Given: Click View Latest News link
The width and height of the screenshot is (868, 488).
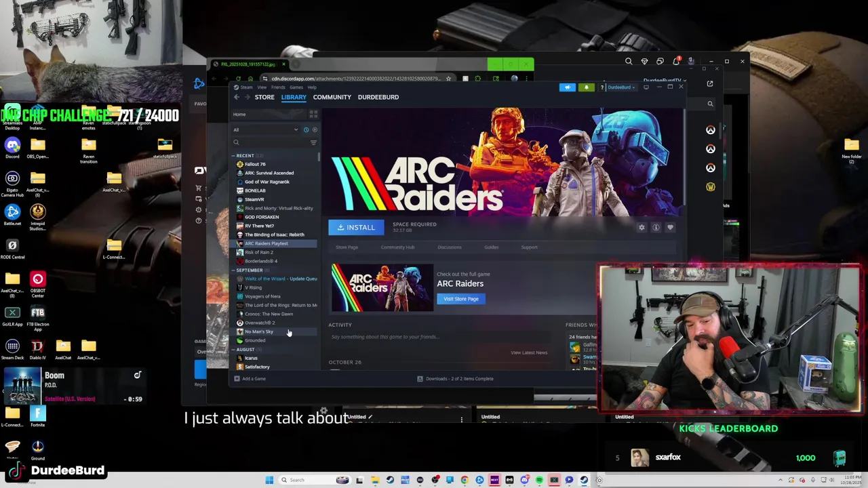Looking at the screenshot, I should (528, 352).
